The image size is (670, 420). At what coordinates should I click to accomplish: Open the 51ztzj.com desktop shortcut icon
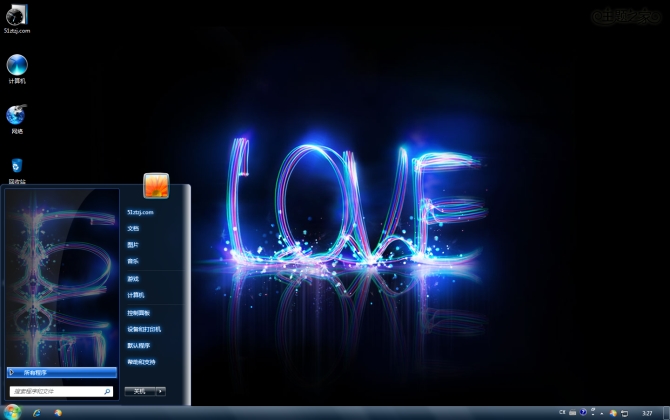click(17, 18)
